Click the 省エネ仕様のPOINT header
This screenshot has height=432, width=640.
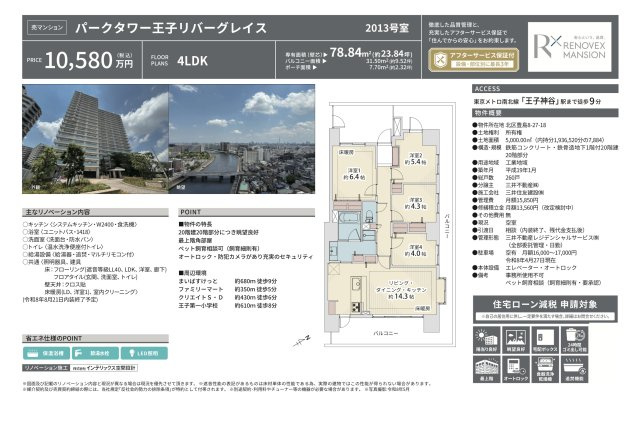95,338
